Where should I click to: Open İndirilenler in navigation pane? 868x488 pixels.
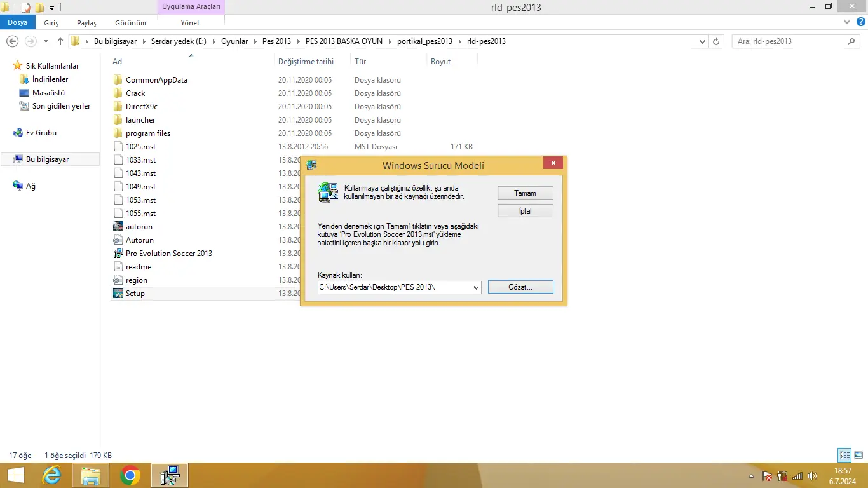click(x=50, y=79)
